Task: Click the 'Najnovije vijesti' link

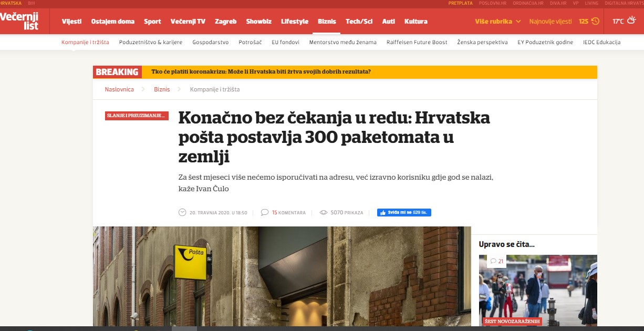Action: tap(550, 22)
